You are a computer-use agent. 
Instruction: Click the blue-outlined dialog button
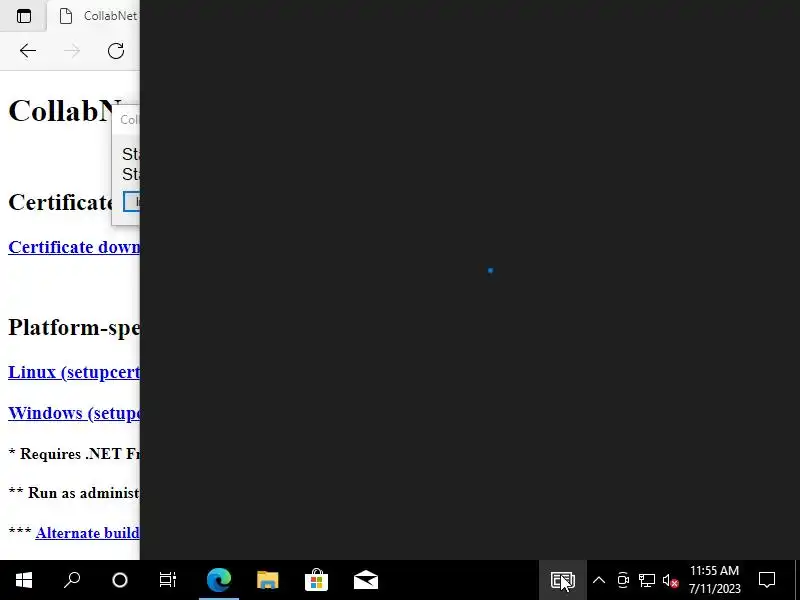coord(132,202)
